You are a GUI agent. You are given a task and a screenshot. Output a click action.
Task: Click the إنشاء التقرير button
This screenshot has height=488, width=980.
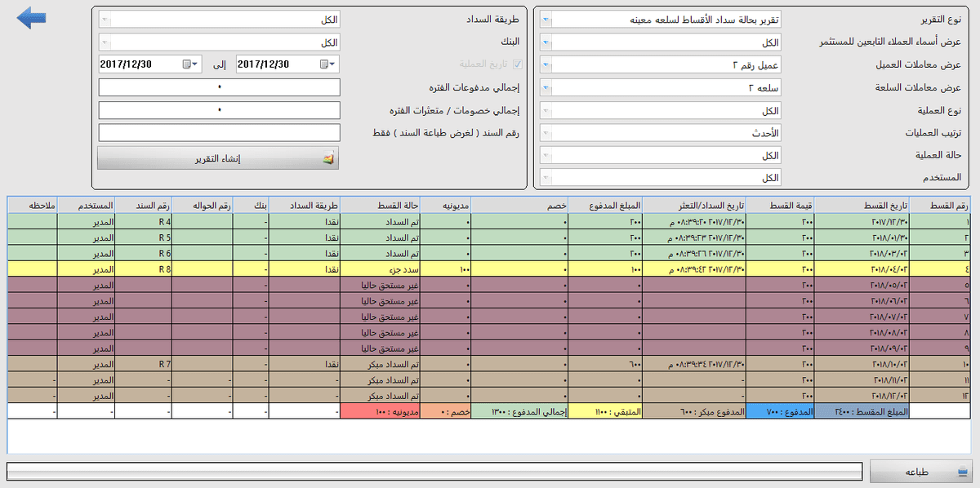[218, 158]
